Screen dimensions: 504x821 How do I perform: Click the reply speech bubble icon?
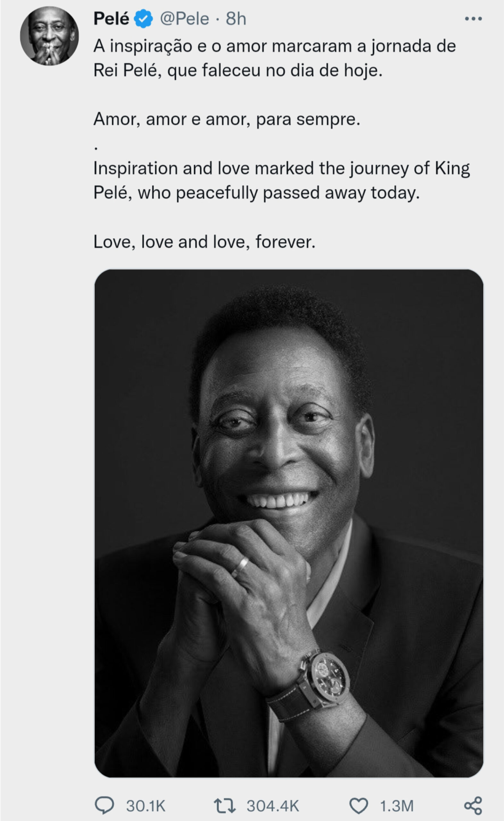click(104, 805)
